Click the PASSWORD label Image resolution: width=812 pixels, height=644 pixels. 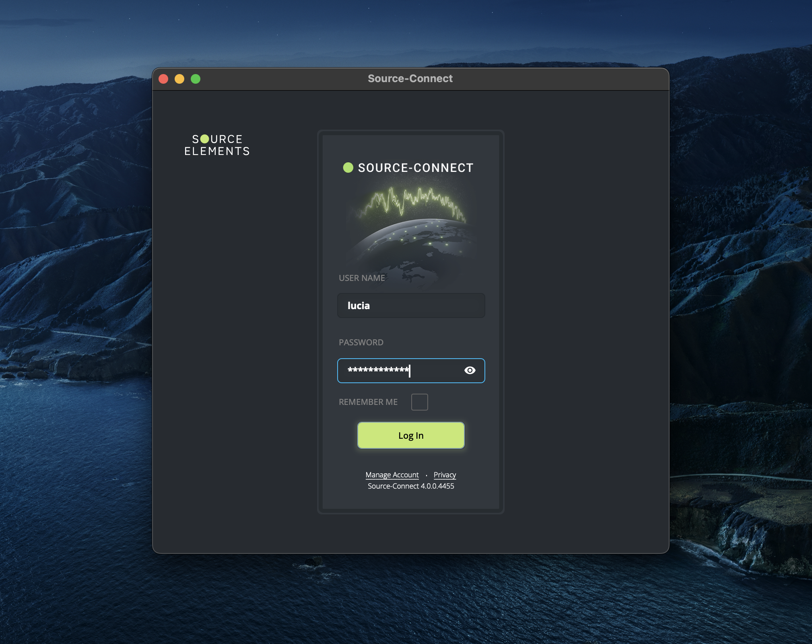click(361, 343)
